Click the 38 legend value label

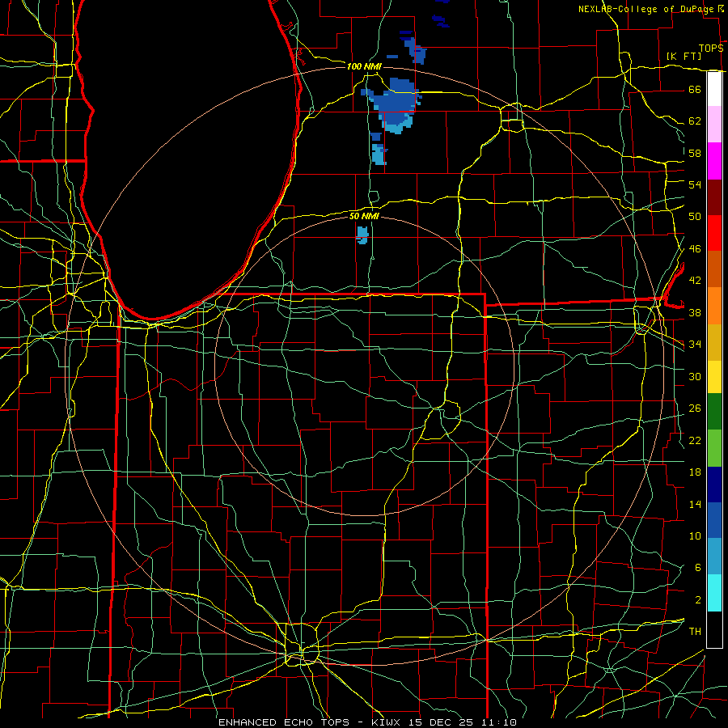point(695,312)
